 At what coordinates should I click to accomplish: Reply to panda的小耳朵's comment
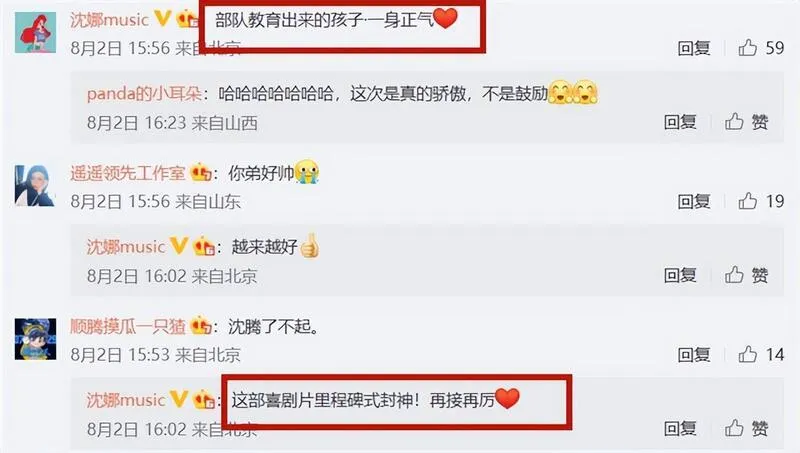[x=680, y=122]
